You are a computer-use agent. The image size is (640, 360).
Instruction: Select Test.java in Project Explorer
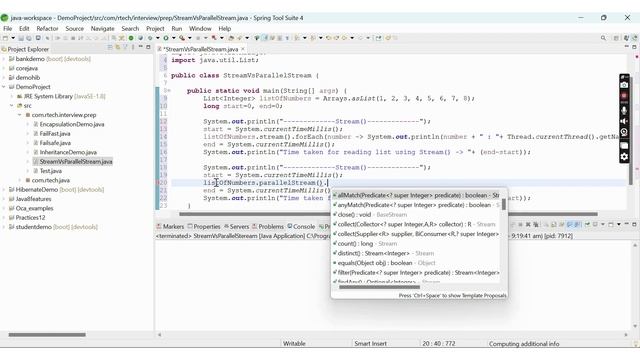tap(51, 171)
